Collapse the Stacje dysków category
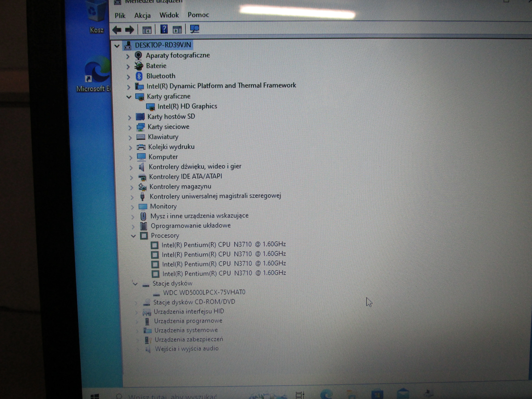Image resolution: width=532 pixels, height=399 pixels. point(135,284)
